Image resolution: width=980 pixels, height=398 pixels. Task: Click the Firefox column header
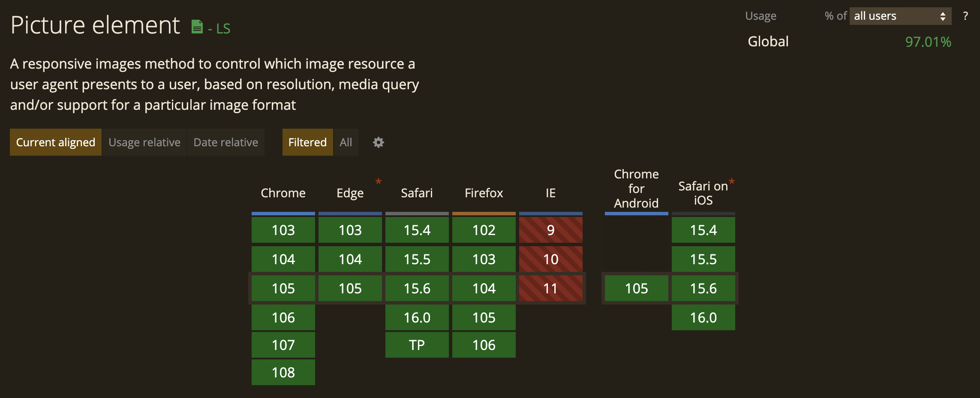click(x=484, y=193)
